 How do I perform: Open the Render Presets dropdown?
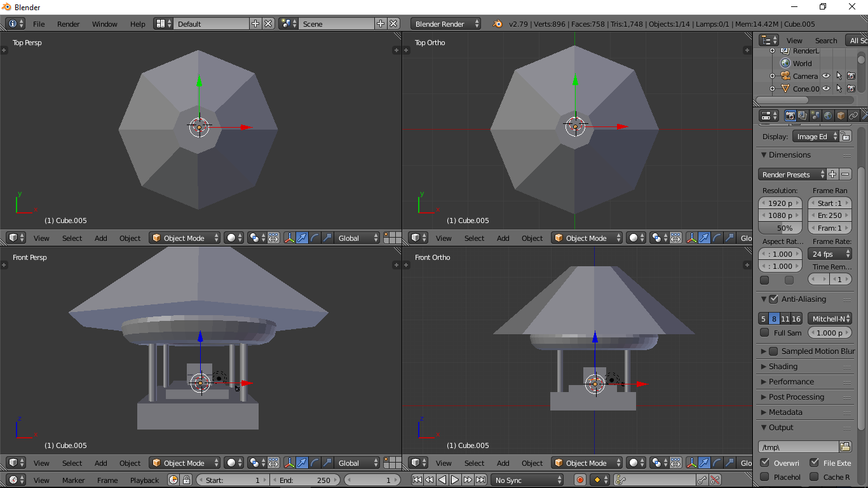792,174
